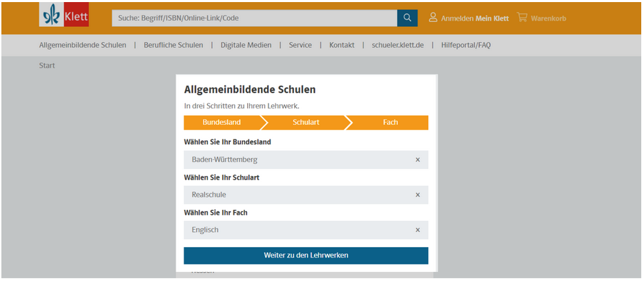644x281 pixels.
Task: Open the Bundesland dropdown showing Baden-Württemberg
Action: 297,159
